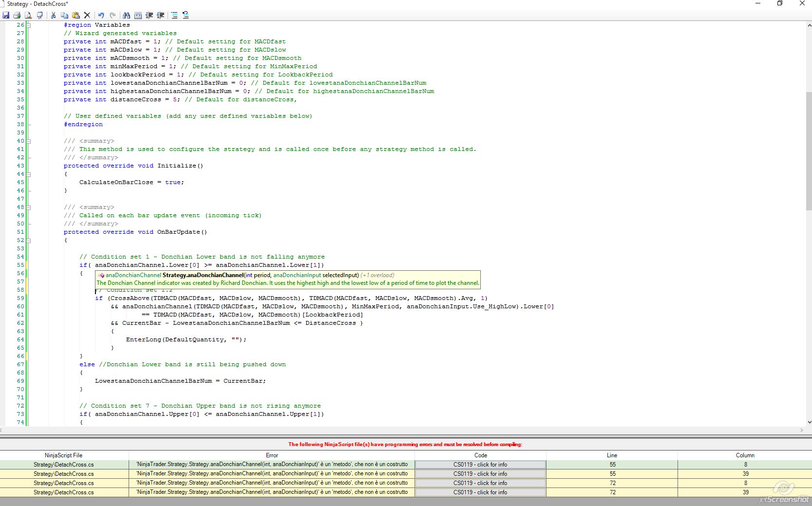Click the NinjaScript File column header
Viewport: 812px width, 506px height.
[64, 455]
